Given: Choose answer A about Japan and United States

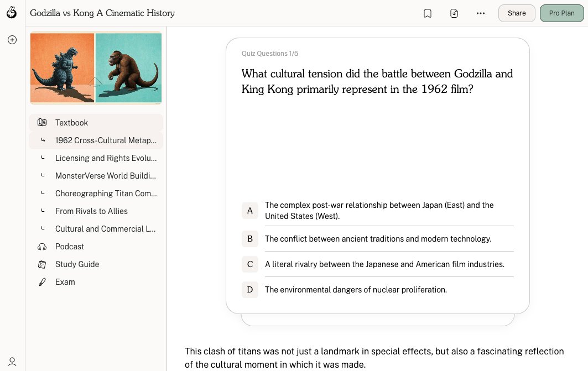Looking at the screenshot, I should click(x=378, y=211).
